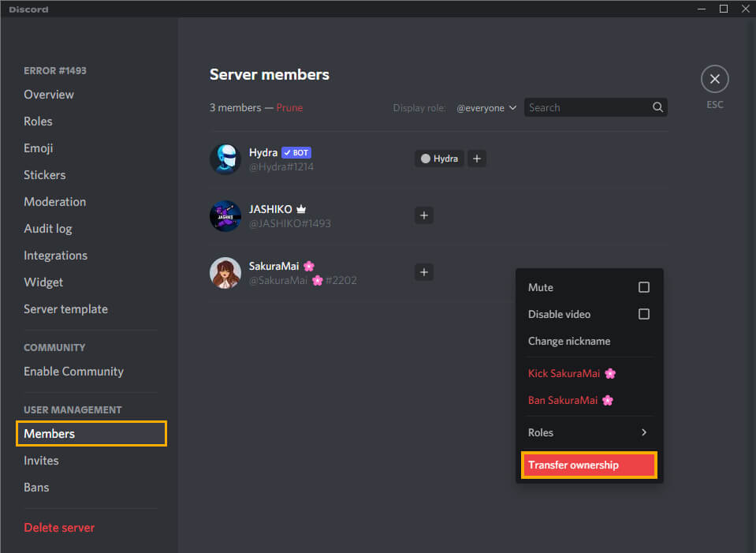Open the Bans page

[36, 488]
